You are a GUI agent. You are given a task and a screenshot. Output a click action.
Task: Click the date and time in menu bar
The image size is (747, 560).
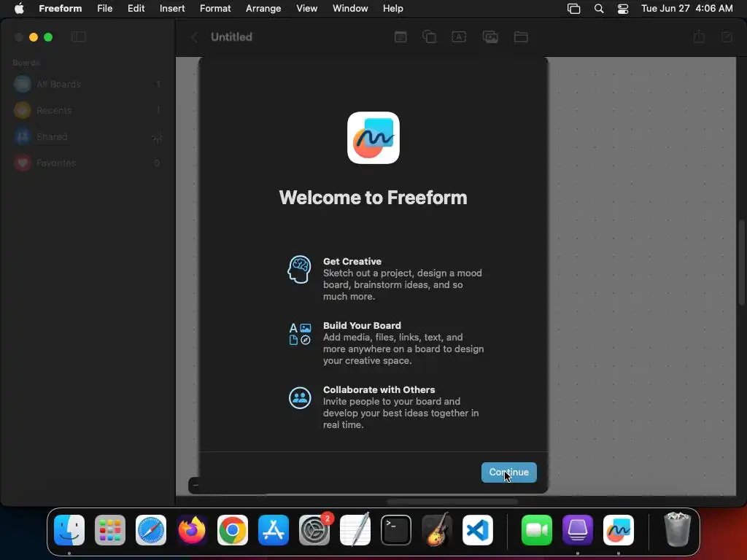[x=687, y=9]
